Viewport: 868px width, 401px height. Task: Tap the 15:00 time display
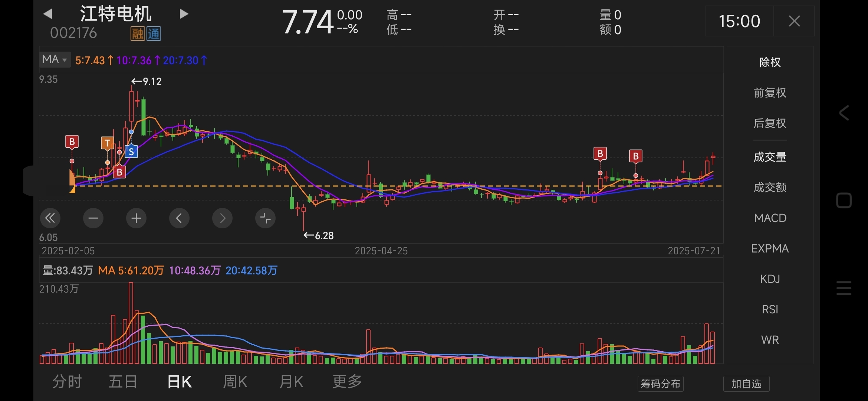(x=740, y=21)
